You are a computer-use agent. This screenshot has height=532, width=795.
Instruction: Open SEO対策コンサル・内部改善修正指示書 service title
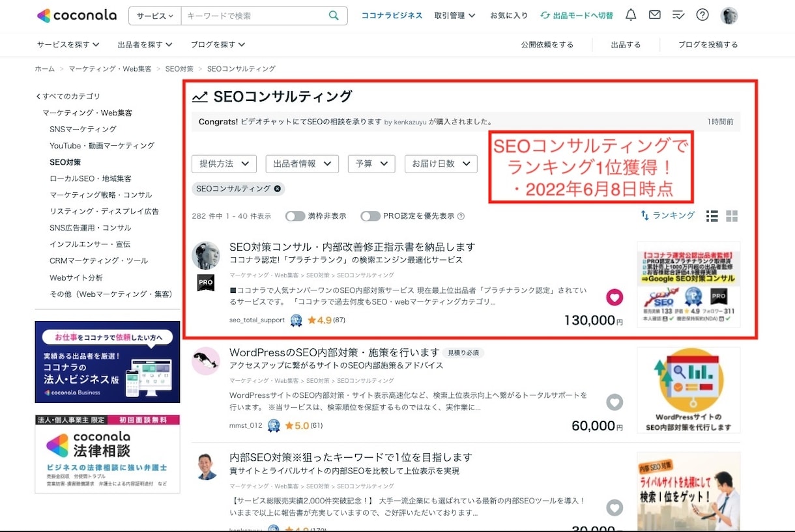353,247
